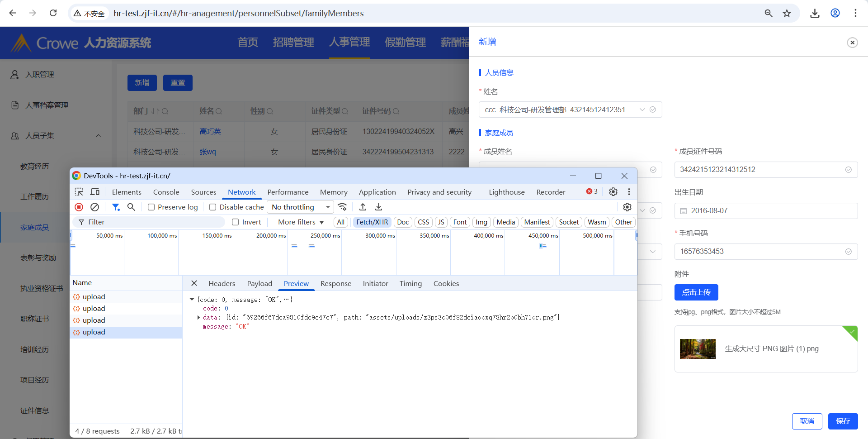Check the Invert filter checkbox
868x439 pixels.
pos(236,222)
